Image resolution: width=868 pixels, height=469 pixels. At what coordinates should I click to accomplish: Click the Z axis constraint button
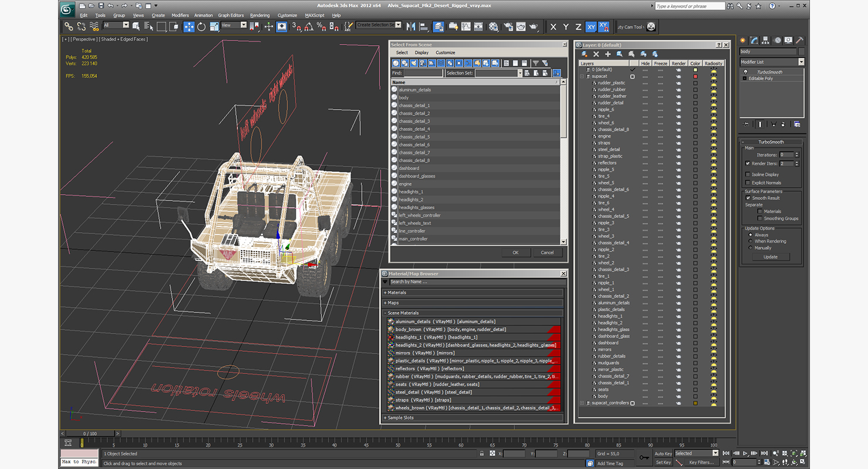click(578, 26)
